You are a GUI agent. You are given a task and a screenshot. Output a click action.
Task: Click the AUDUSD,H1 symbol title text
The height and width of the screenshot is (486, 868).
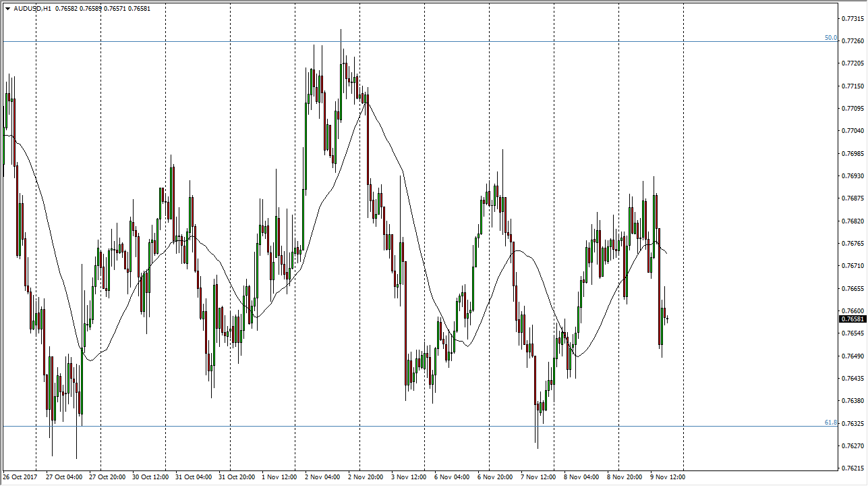pos(33,8)
